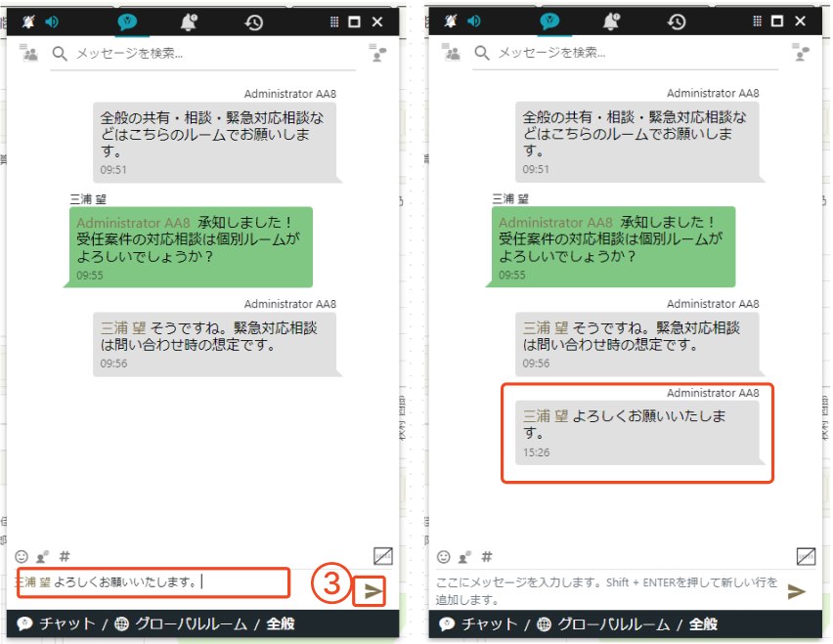The height and width of the screenshot is (644, 833).
Task: Toggle the speaker sound icon in the right panel
Action: click(x=474, y=21)
